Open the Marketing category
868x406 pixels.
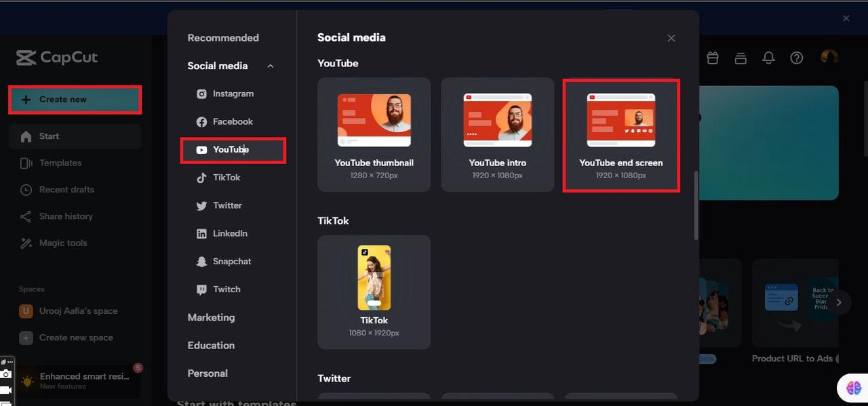pos(211,317)
